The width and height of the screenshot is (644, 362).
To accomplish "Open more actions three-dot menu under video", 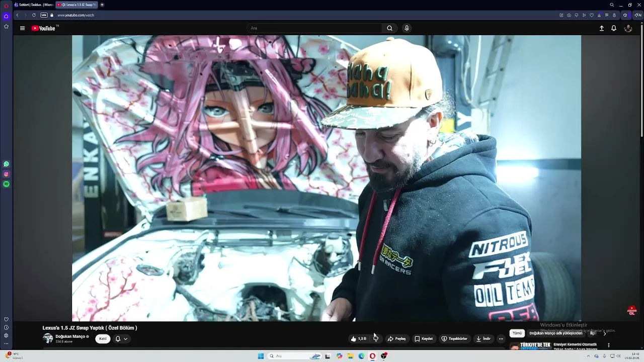I will coord(501,339).
